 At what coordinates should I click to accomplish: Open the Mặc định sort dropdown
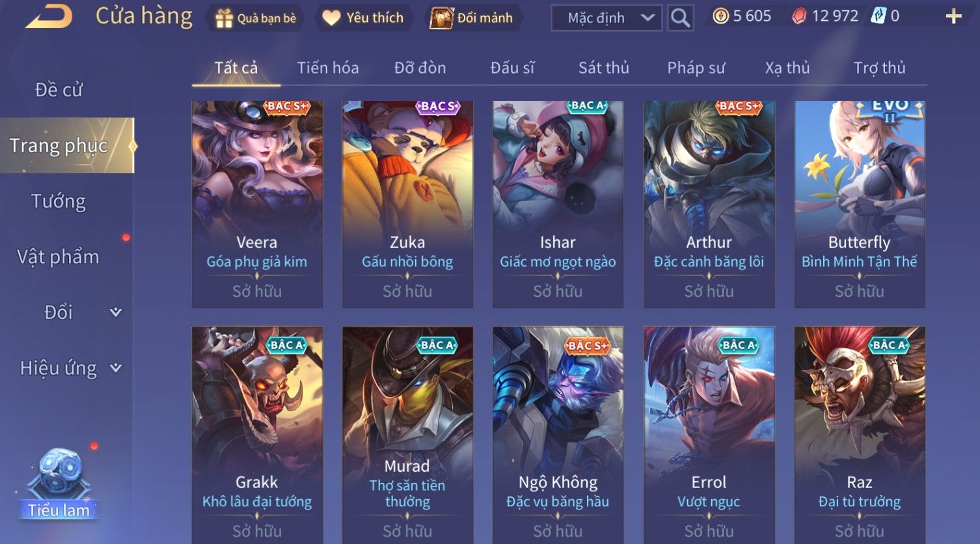coord(606,18)
